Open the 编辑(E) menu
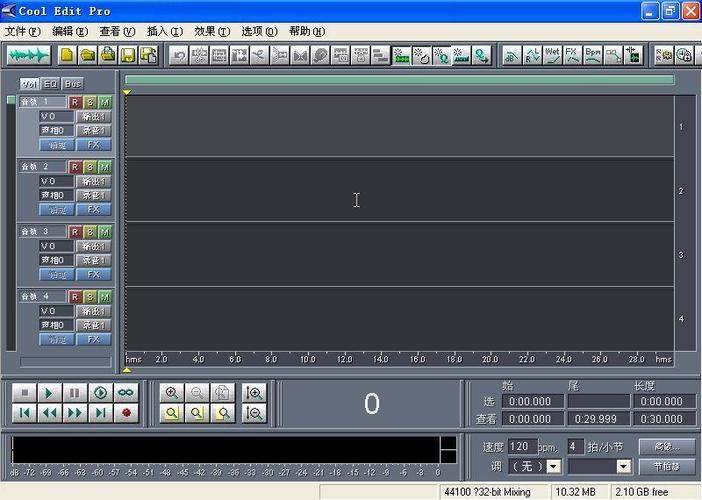 [70, 31]
